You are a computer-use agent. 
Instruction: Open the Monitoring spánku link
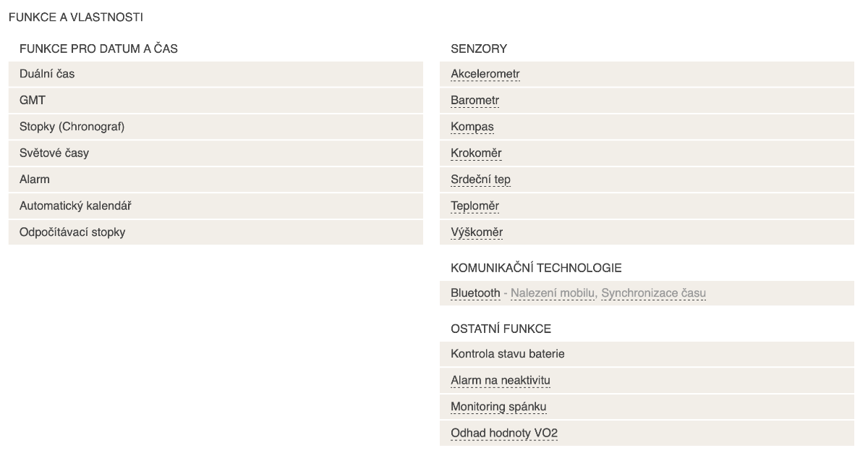click(x=498, y=407)
